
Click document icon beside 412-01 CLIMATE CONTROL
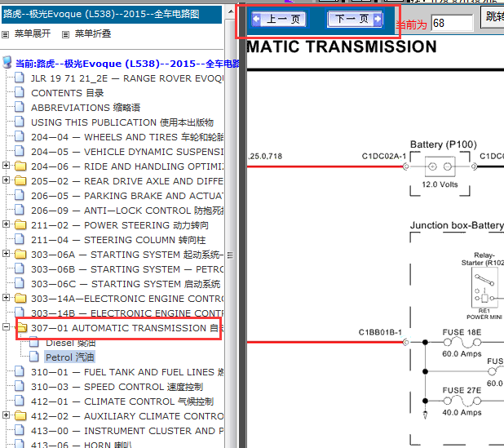[20, 401]
